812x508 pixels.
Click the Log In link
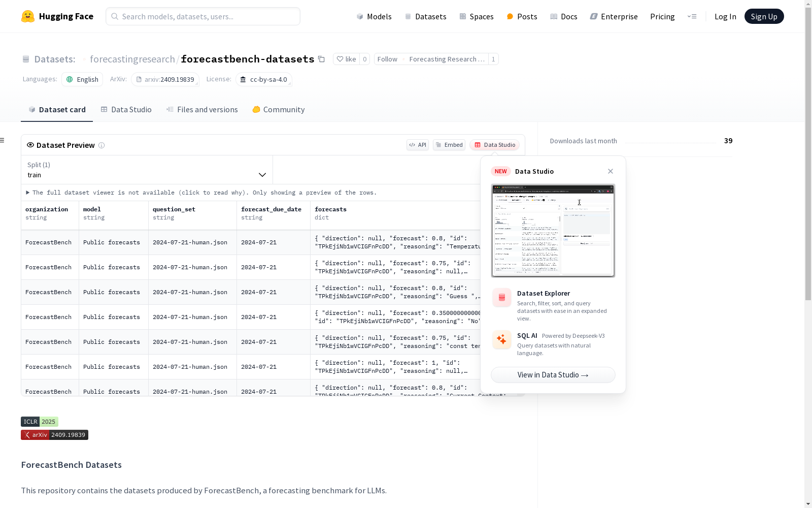(x=725, y=16)
